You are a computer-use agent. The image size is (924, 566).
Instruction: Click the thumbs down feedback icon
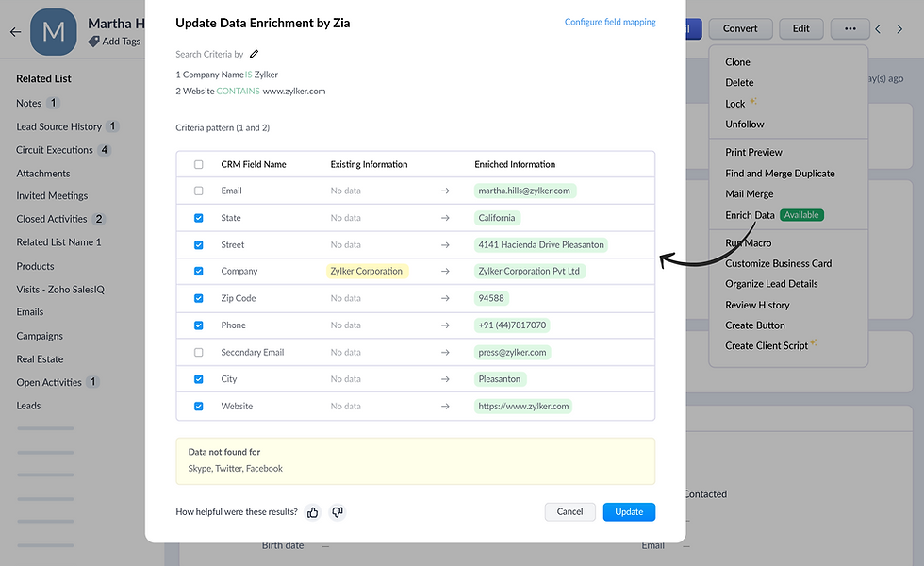pos(338,512)
